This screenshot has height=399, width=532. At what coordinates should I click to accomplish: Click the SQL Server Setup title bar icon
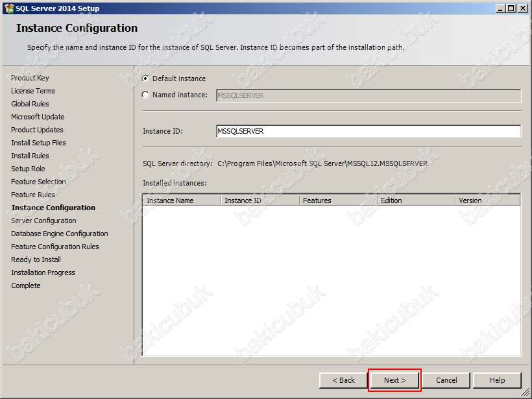click(x=9, y=8)
